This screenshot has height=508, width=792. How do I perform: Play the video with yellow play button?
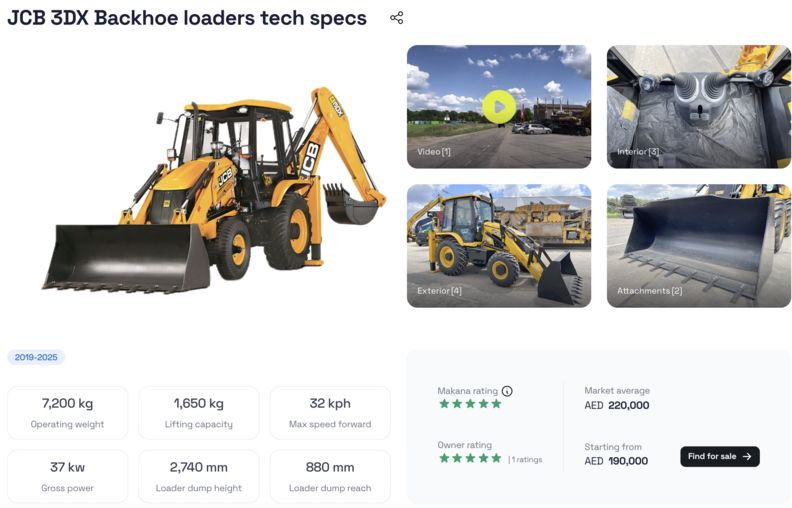coord(499,107)
